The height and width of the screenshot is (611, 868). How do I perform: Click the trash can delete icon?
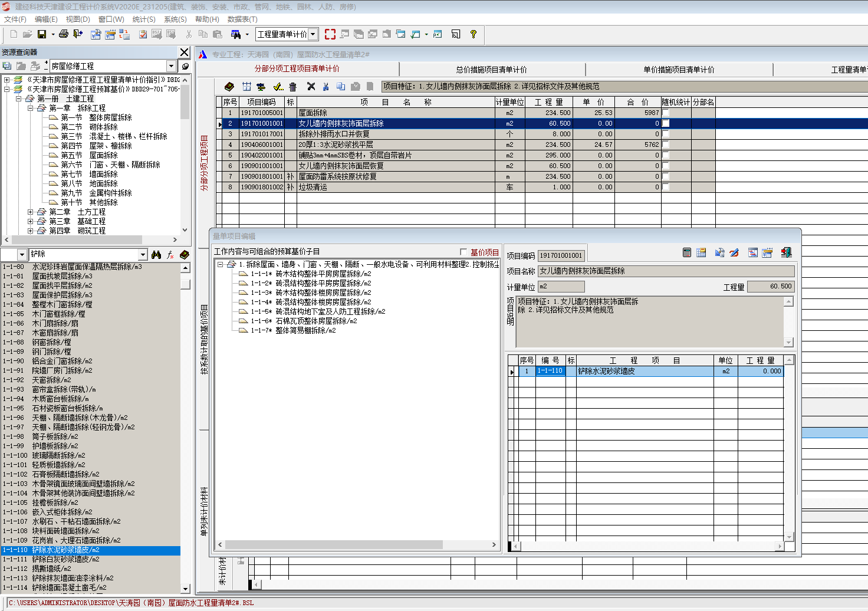[x=292, y=87]
